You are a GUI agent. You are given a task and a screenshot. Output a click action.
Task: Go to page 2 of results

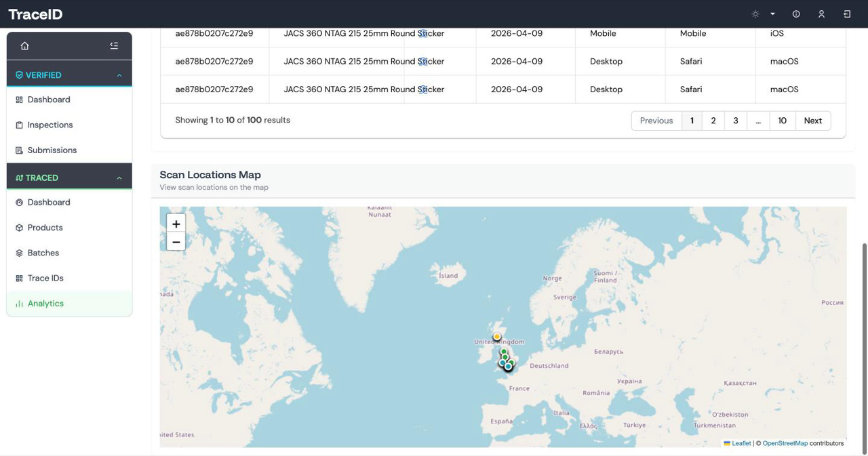pos(713,121)
